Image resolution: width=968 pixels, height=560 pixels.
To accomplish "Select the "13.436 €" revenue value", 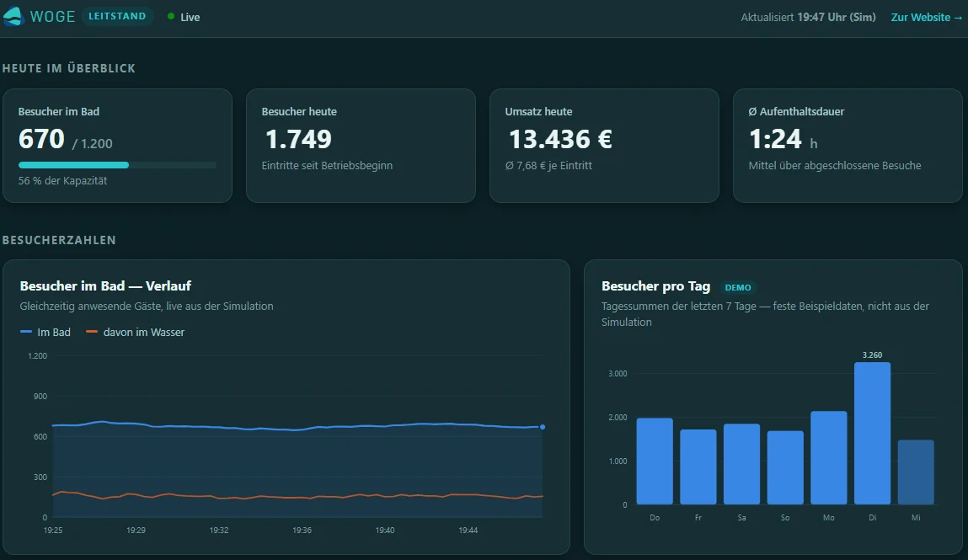I will click(560, 139).
